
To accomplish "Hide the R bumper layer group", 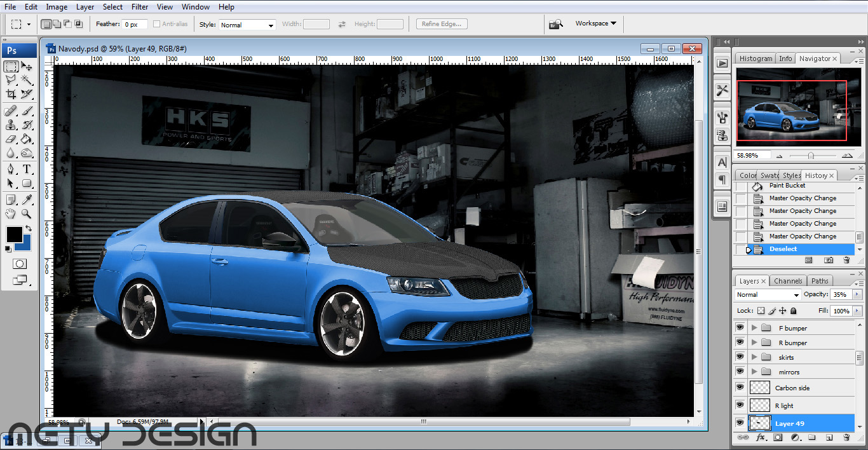I will click(740, 343).
